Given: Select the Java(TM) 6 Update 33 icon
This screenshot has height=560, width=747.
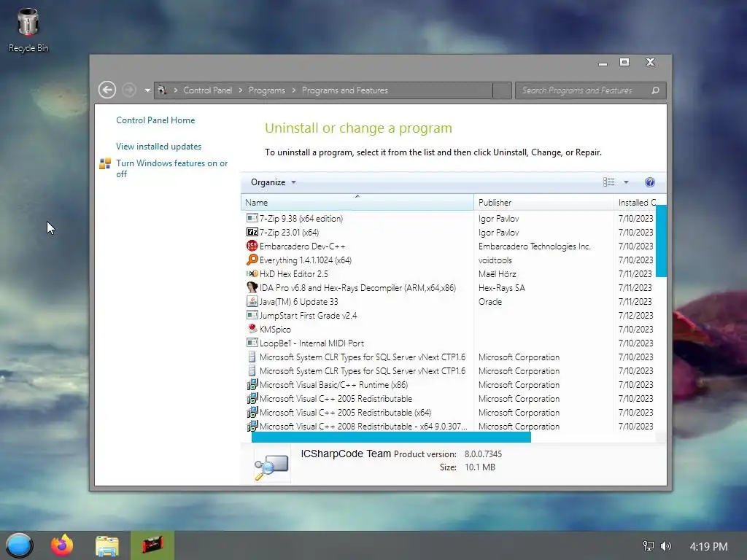Looking at the screenshot, I should (x=252, y=301).
